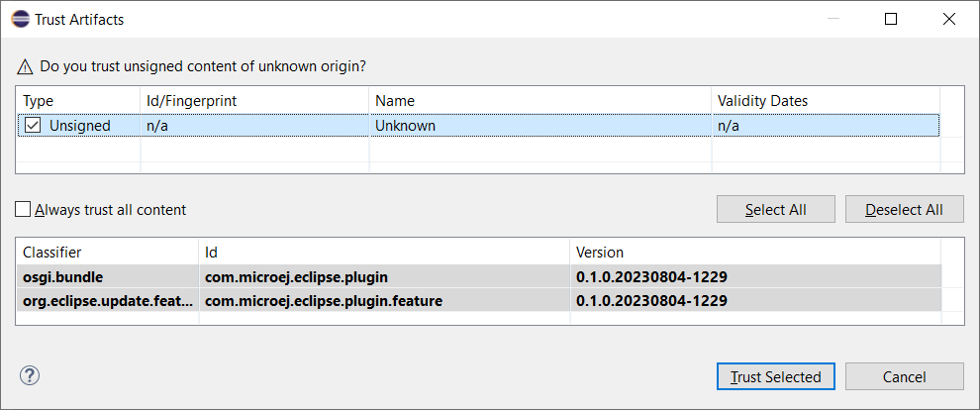Confirm with Trust Selected button

point(775,376)
